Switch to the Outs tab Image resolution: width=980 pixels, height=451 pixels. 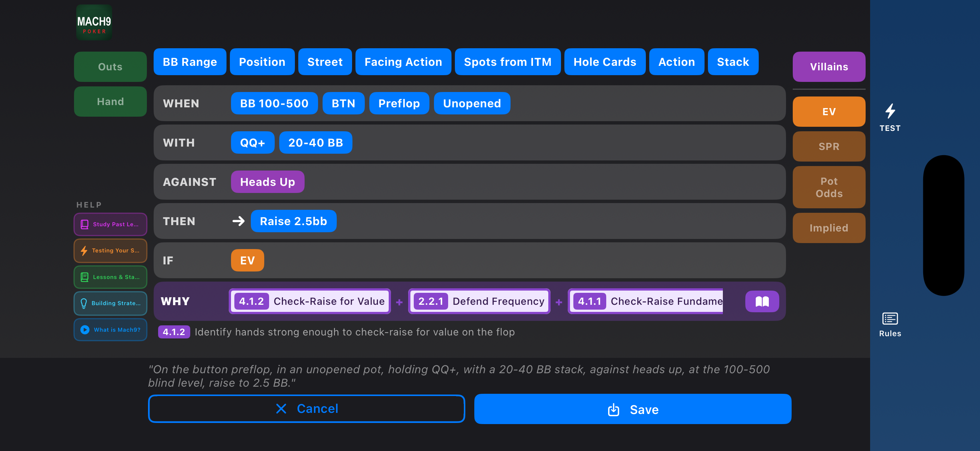110,67
